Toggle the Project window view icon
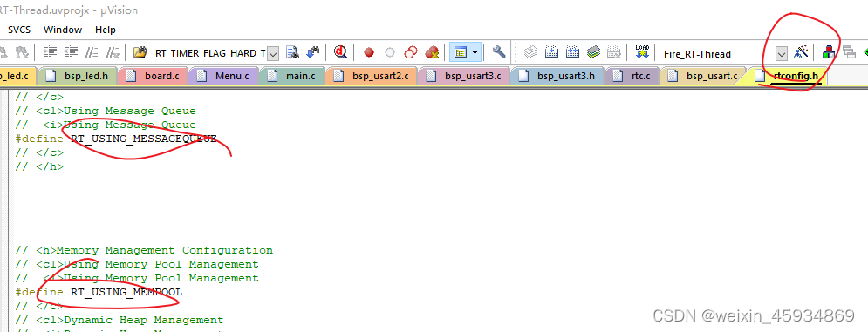Screen dimensions: 868x332 pyautogui.click(x=461, y=52)
